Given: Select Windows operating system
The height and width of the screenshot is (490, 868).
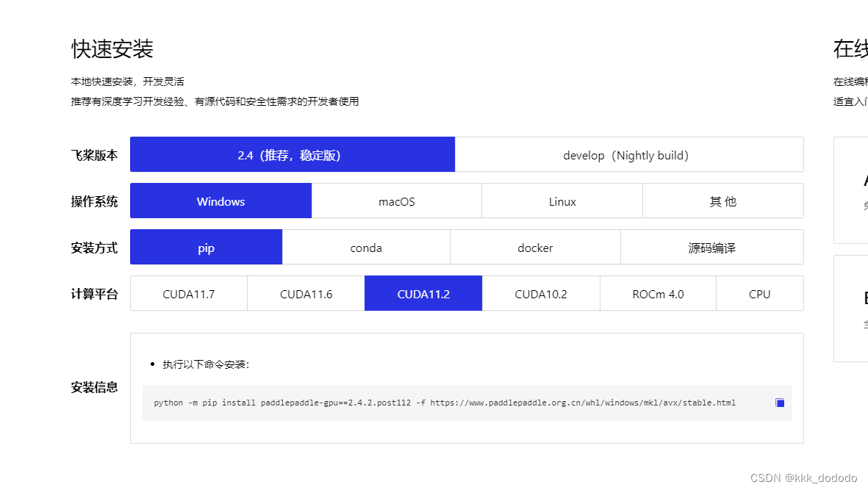Looking at the screenshot, I should tap(221, 201).
